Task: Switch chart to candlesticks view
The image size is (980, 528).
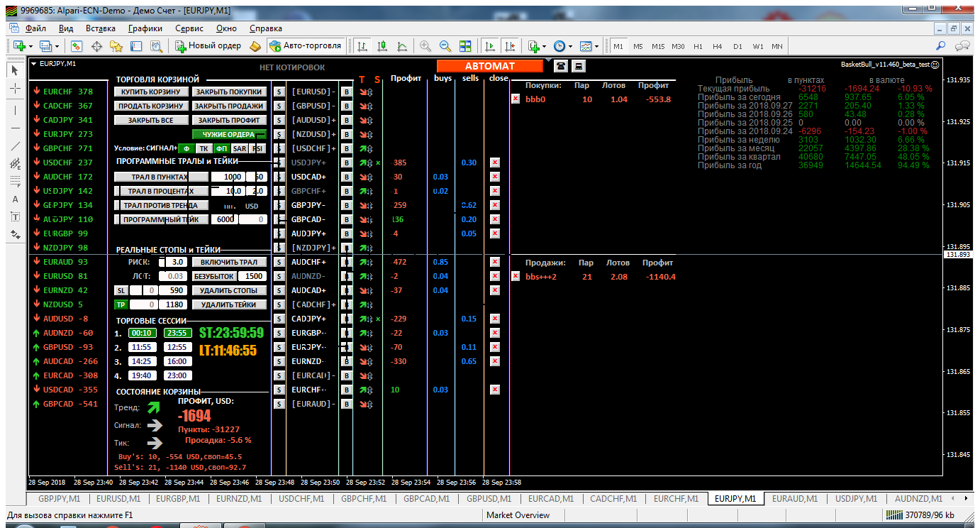Action: coord(382,46)
